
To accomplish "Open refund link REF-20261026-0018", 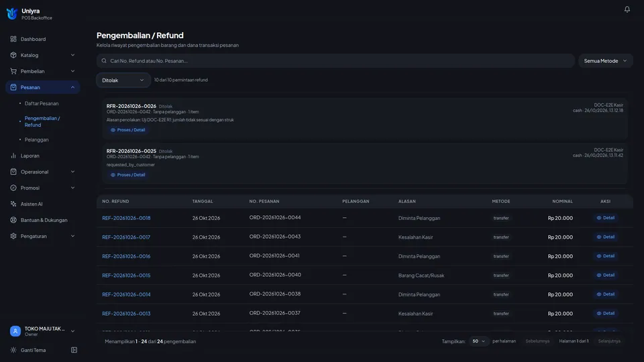I will pyautogui.click(x=126, y=218).
